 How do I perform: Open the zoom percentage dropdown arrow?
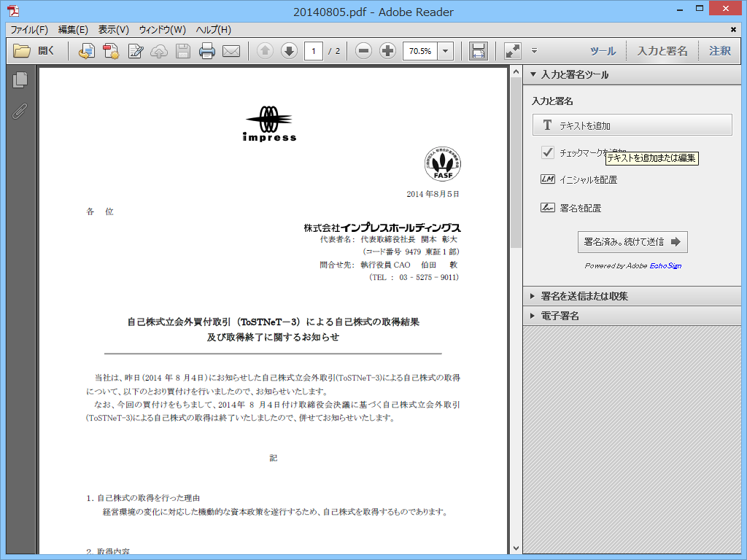pyautogui.click(x=446, y=51)
